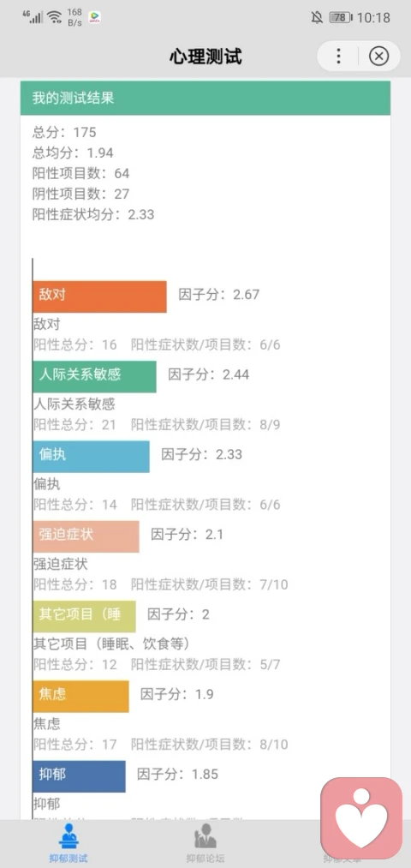411x868 pixels.
Task: Tap the Wi-Fi signal status icon
Action: pyautogui.click(x=54, y=16)
